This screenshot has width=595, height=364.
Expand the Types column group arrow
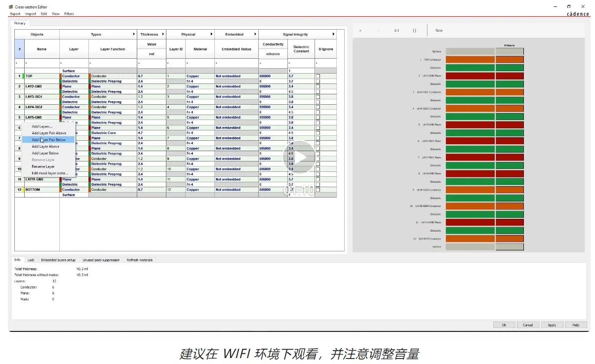coord(134,34)
